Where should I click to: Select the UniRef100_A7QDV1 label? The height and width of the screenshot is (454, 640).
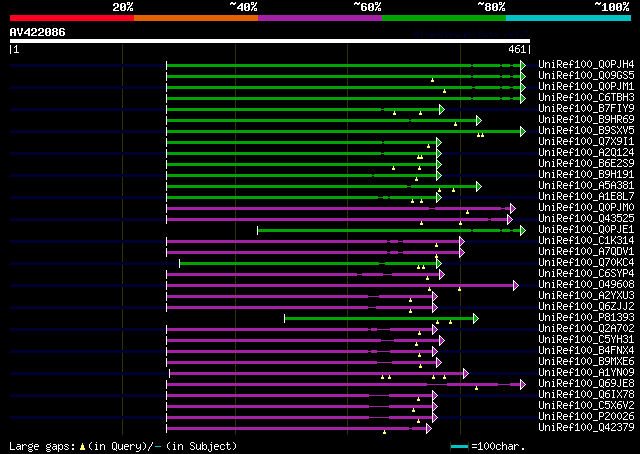[586, 252]
